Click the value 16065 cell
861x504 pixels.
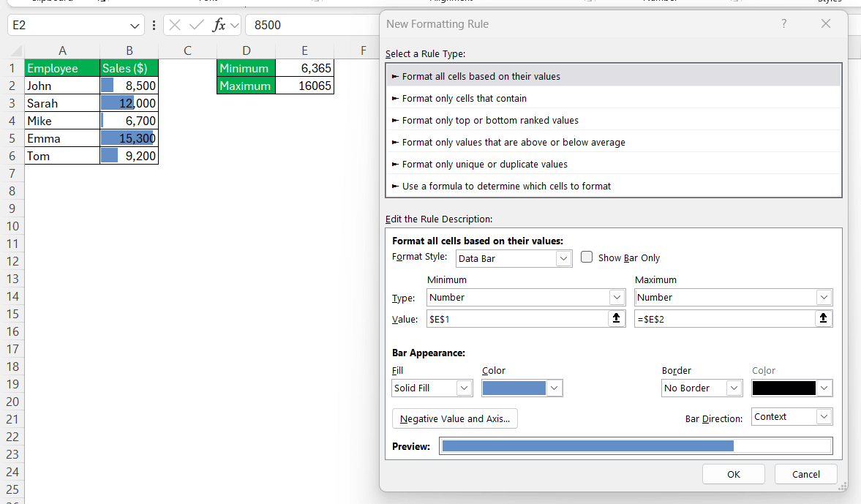pos(304,86)
